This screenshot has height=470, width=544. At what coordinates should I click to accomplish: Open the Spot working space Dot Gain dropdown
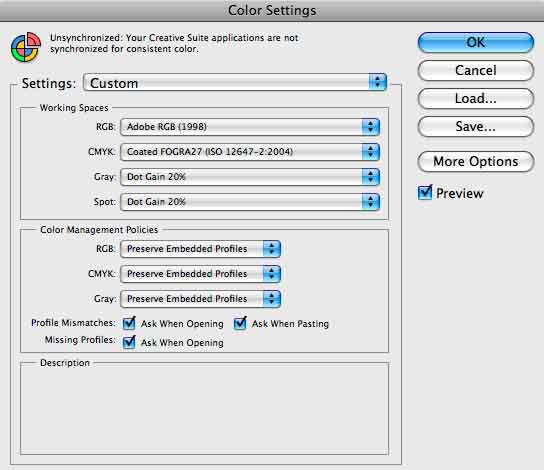coord(250,202)
